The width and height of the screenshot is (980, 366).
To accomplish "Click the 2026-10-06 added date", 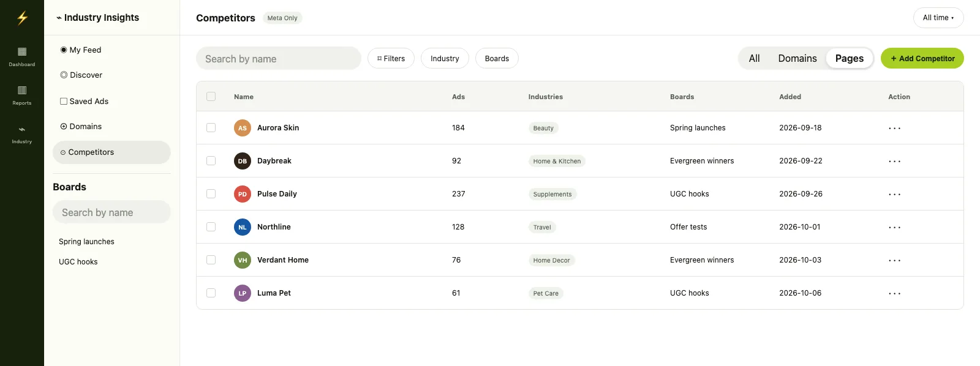I will pyautogui.click(x=800, y=293).
